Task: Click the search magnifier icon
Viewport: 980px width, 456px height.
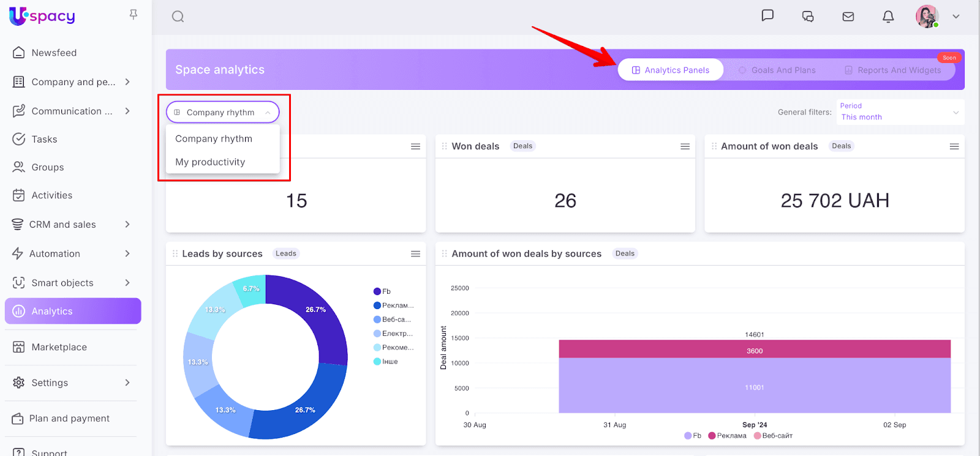Action: (178, 17)
